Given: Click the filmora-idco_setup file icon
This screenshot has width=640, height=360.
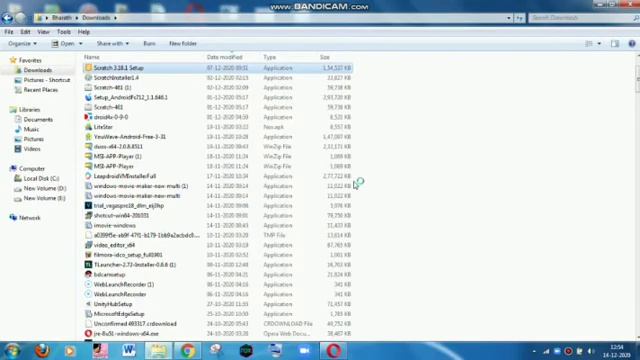Looking at the screenshot, I should click(88, 255).
